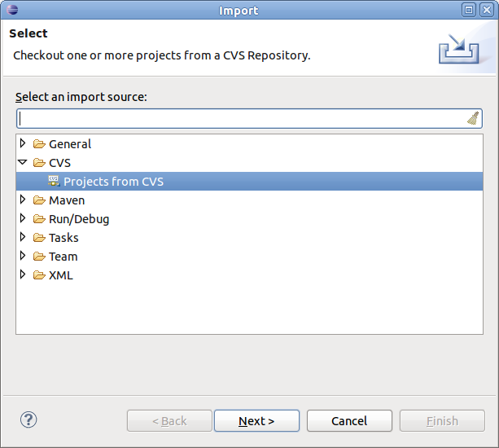The image size is (499, 448).
Task: Click the clear filter text icon
Action: pyautogui.click(x=473, y=118)
